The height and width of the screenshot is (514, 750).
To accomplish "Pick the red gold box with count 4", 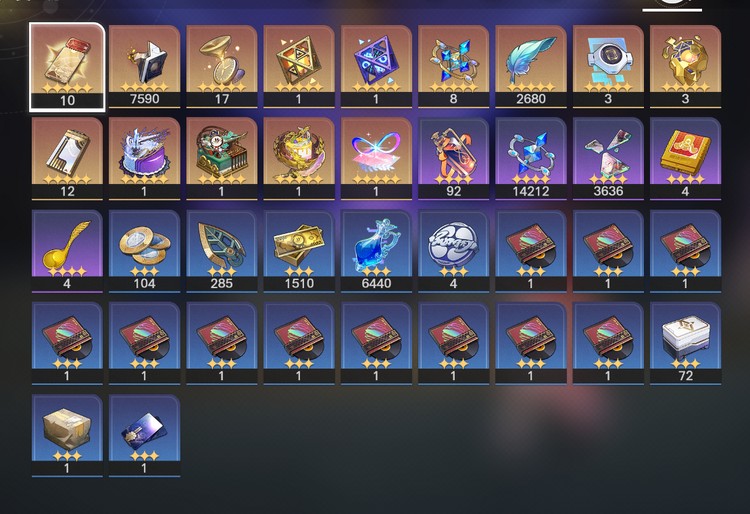I will pyautogui.click(x=685, y=159).
